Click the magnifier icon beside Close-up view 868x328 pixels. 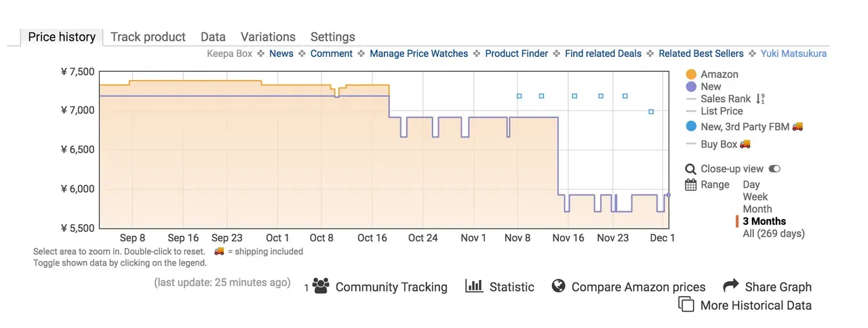click(x=690, y=169)
